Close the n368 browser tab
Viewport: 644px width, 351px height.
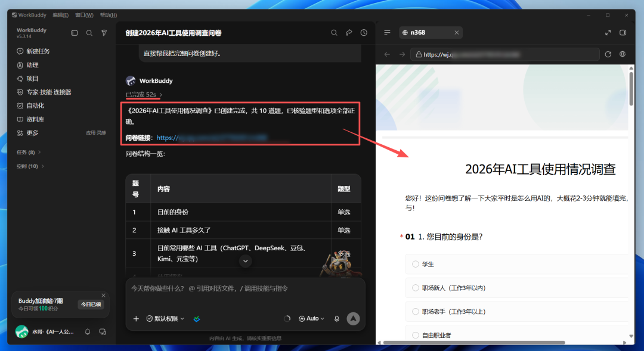(x=456, y=33)
